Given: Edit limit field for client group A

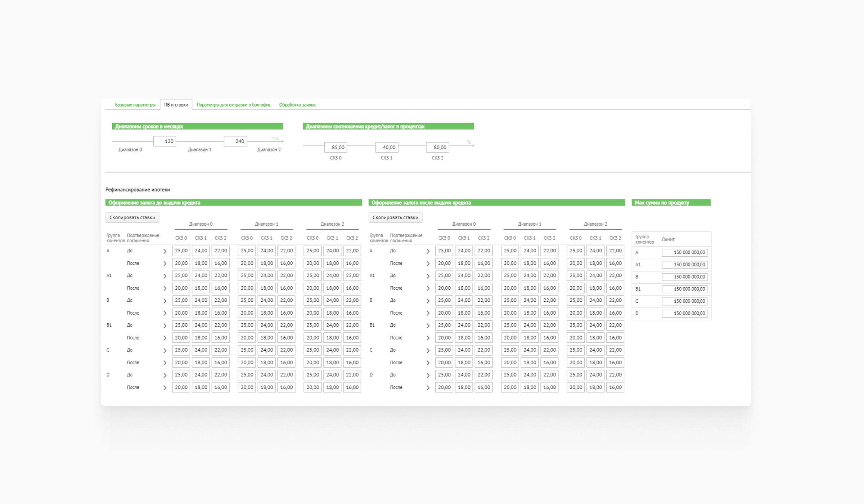Looking at the screenshot, I should point(685,253).
